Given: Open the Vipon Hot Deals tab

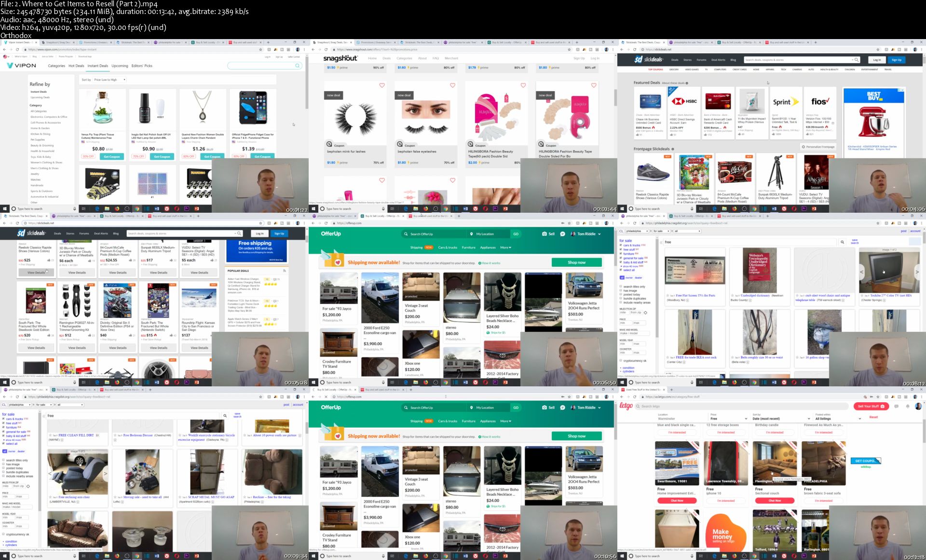Looking at the screenshot, I should click(x=76, y=66).
